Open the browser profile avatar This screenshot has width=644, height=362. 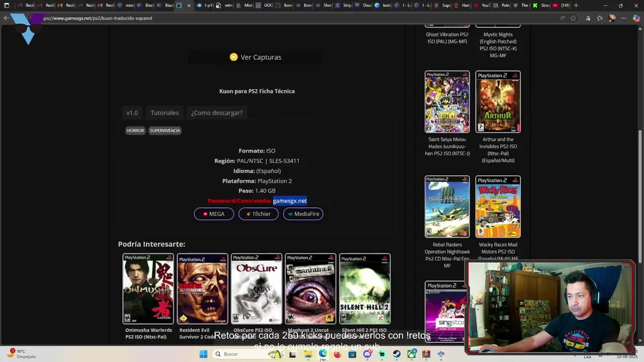[612, 18]
